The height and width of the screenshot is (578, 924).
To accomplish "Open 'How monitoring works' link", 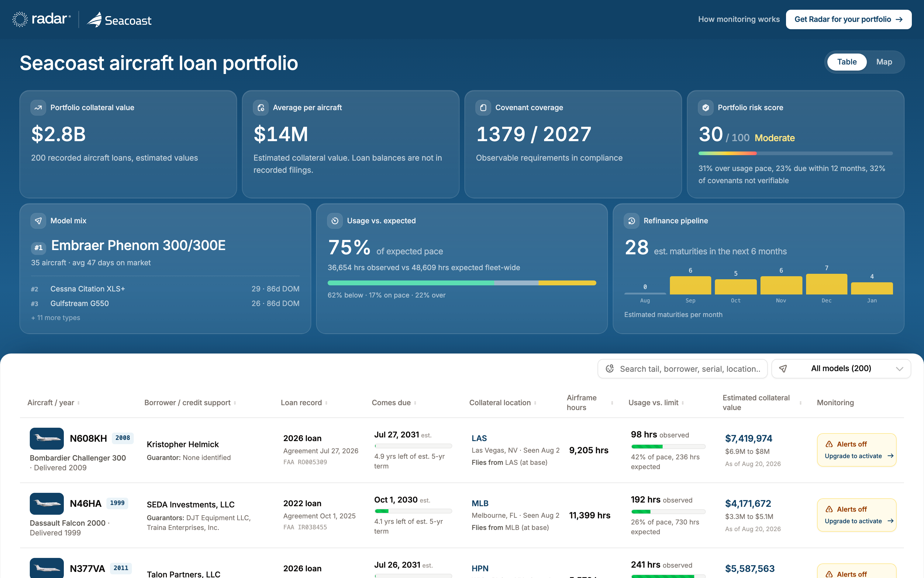I will [x=738, y=19].
